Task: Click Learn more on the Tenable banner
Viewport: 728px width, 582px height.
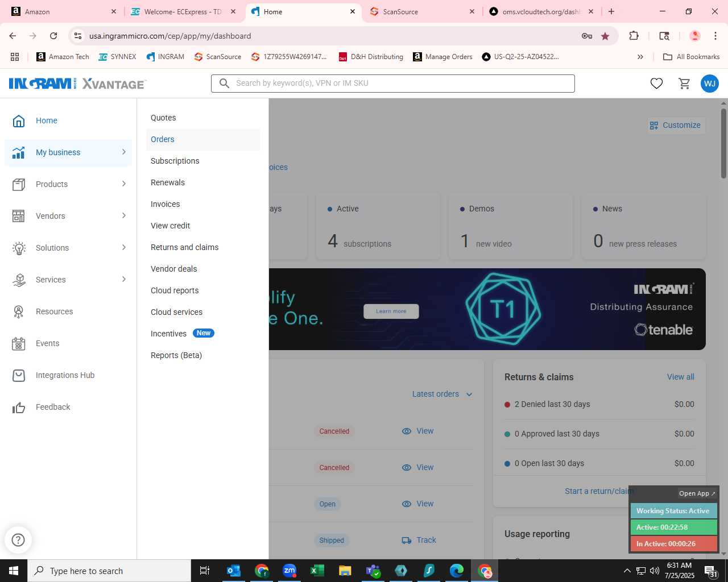Action: point(391,311)
